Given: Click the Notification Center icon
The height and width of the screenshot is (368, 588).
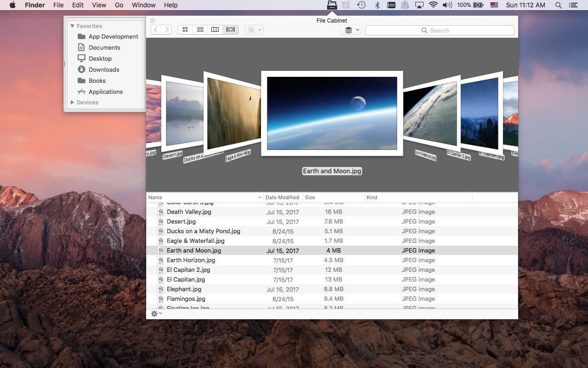Looking at the screenshot, I should pos(573,5).
